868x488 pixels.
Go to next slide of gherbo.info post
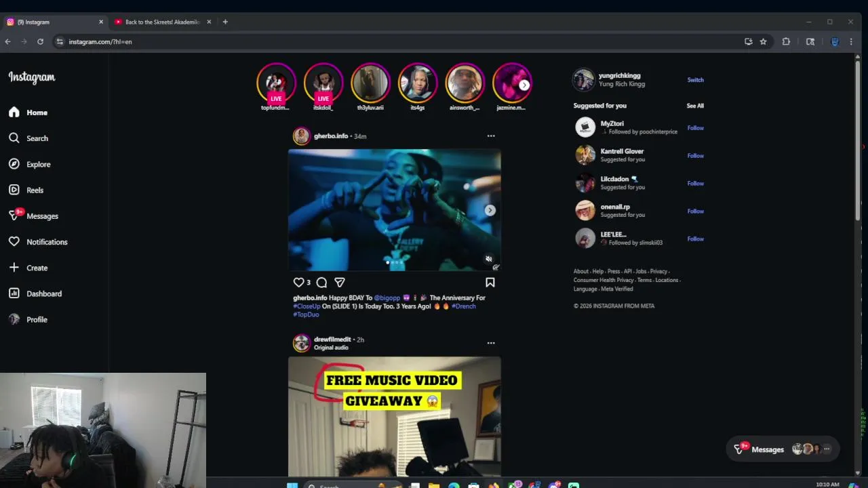click(x=490, y=210)
